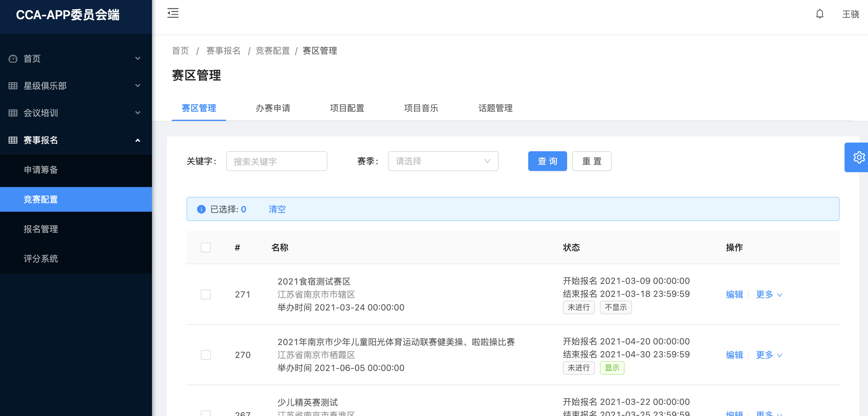Viewport: 868px width, 416px height.
Task: Click the 名称 column header
Action: (280, 248)
